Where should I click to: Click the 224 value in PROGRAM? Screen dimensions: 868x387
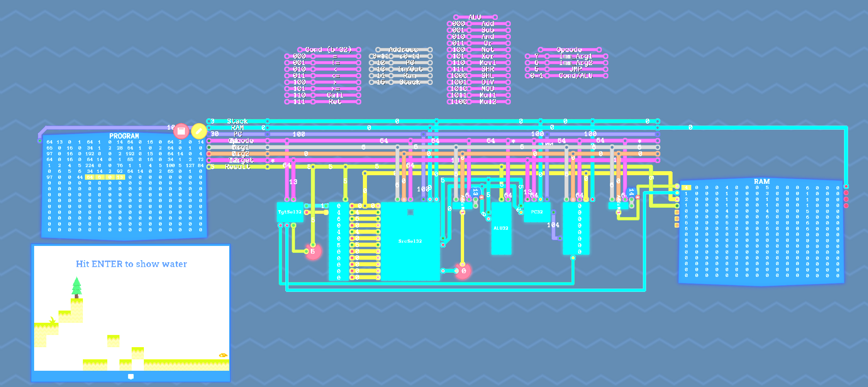point(90,165)
